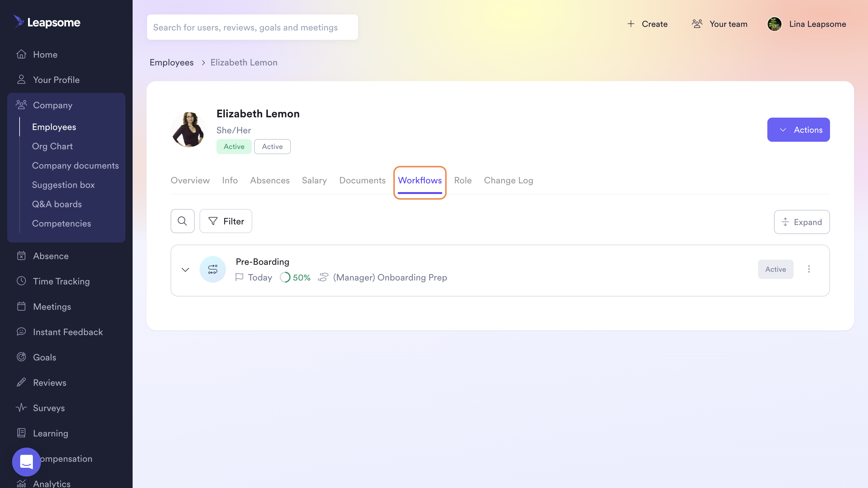Screen dimensions: 868x488
Task: Click the Pre-Boarding Active status chip
Action: 775,269
